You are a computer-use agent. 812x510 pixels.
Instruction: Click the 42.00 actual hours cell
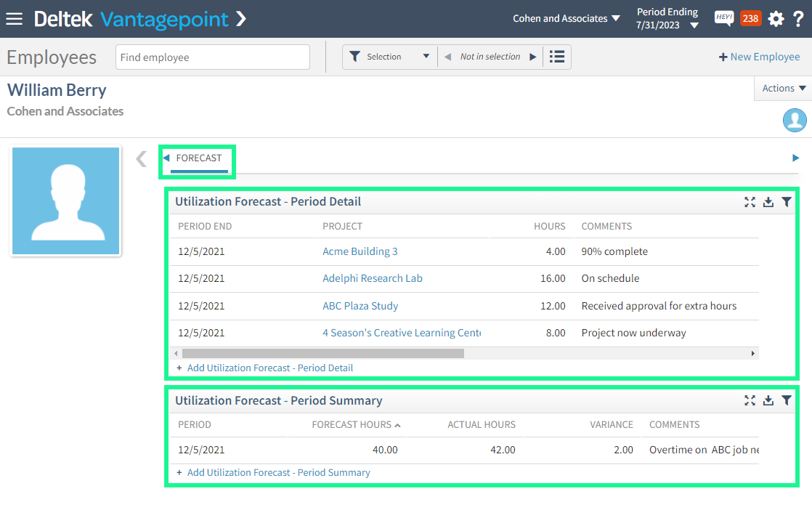pos(503,450)
